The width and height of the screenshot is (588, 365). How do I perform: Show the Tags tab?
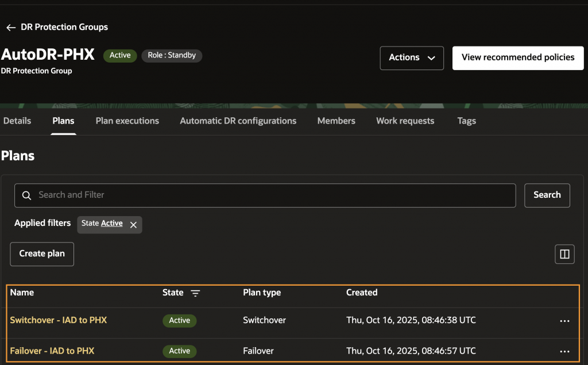coord(466,121)
